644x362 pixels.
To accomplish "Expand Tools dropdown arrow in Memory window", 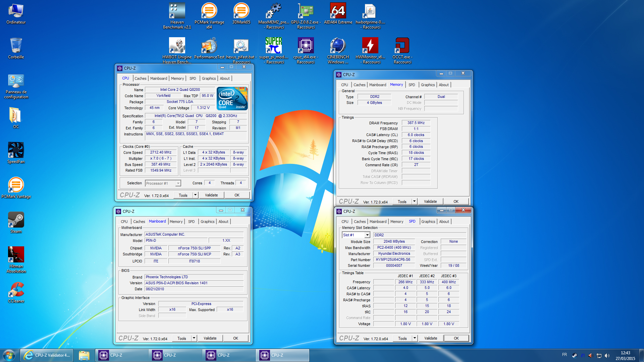I will coord(415,201).
